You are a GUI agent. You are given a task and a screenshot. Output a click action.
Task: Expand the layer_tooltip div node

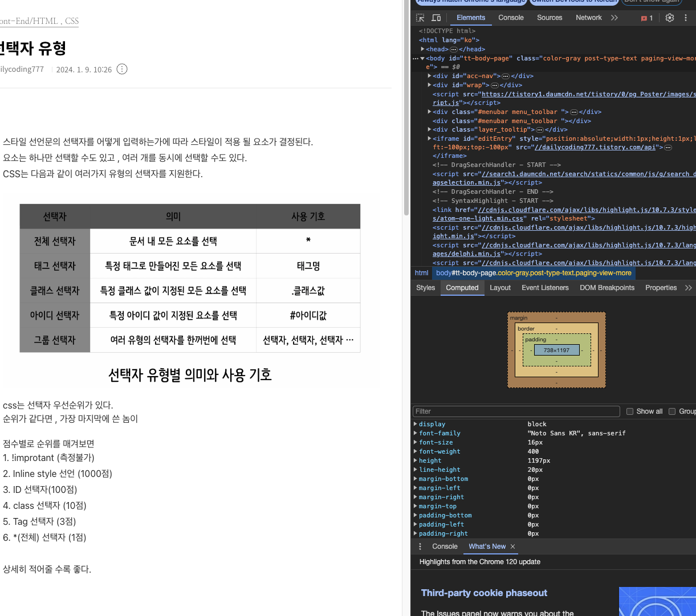click(430, 130)
